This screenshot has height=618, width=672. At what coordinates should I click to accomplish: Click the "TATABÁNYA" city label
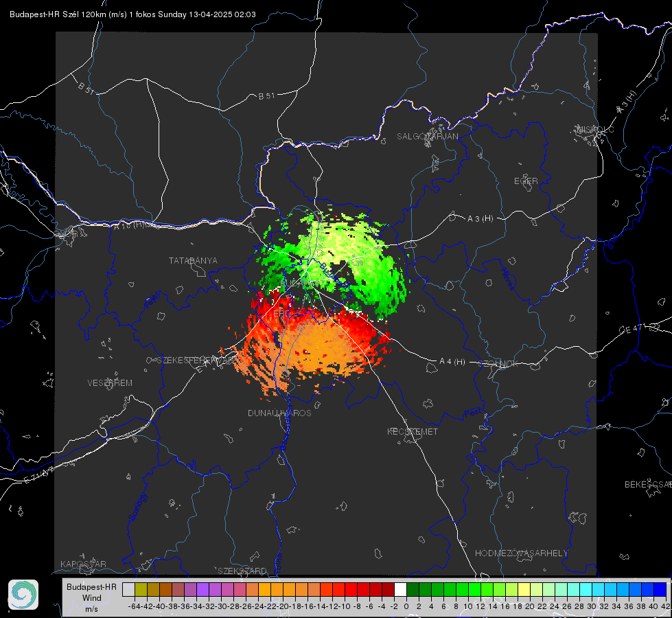click(193, 261)
